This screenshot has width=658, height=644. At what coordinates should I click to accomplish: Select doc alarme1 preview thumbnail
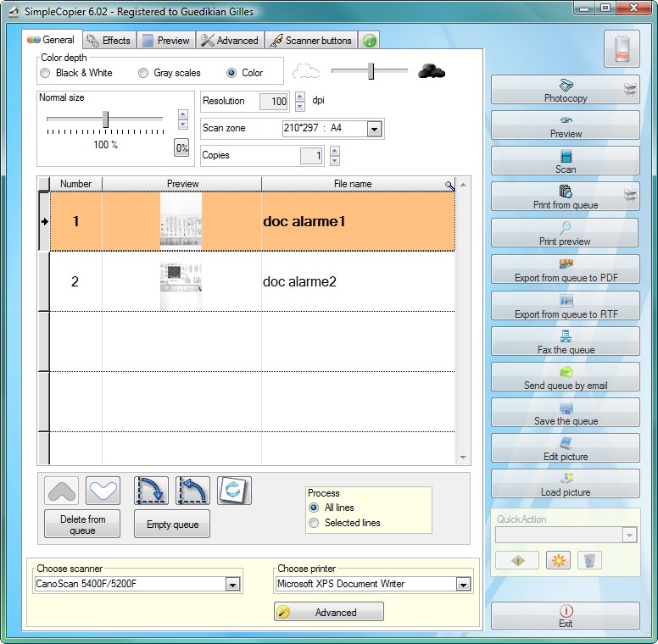click(181, 221)
